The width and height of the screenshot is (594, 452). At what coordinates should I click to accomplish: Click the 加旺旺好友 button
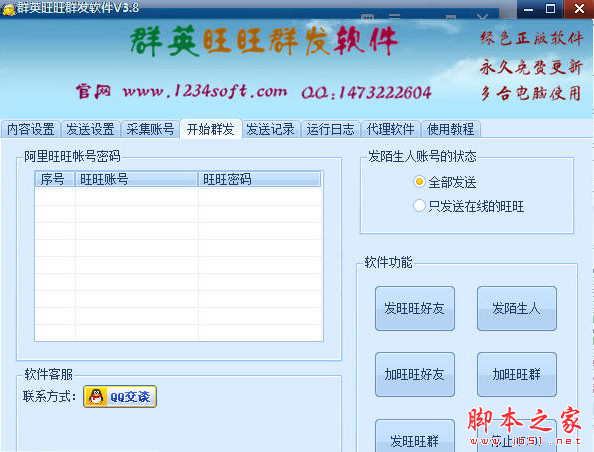pyautogui.click(x=415, y=375)
